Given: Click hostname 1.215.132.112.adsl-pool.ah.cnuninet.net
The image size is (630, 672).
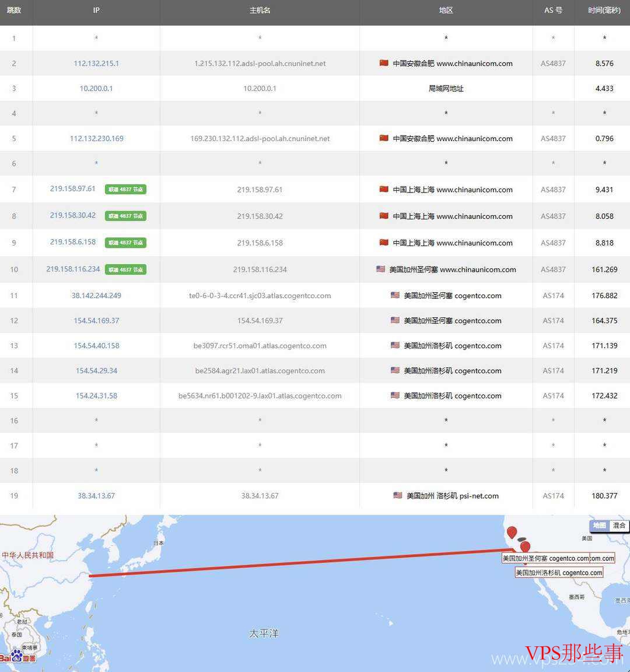Looking at the screenshot, I should 260,64.
